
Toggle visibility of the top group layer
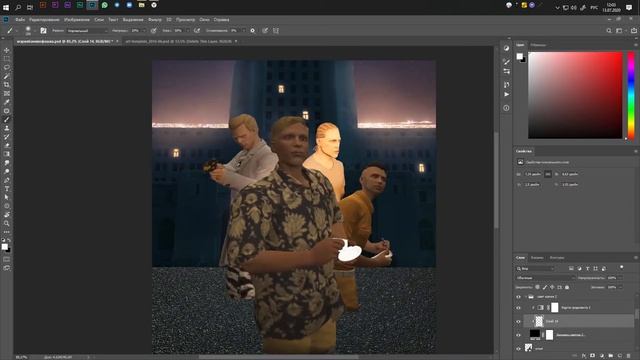pos(518,297)
